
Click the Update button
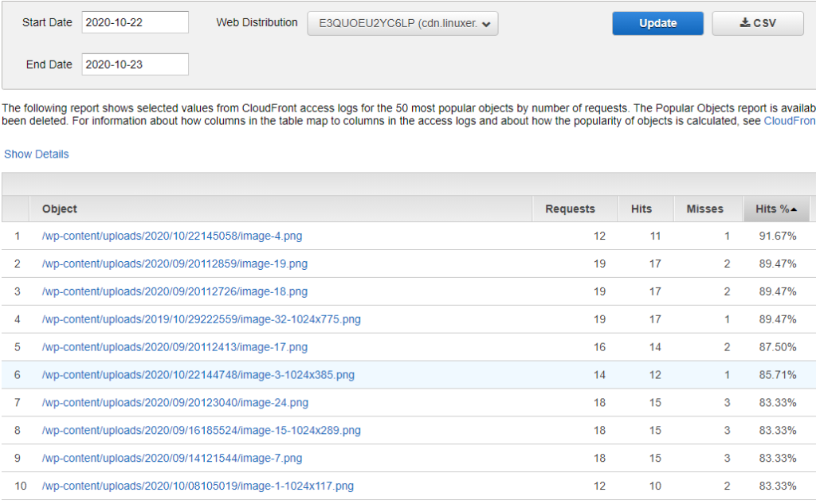tap(657, 24)
